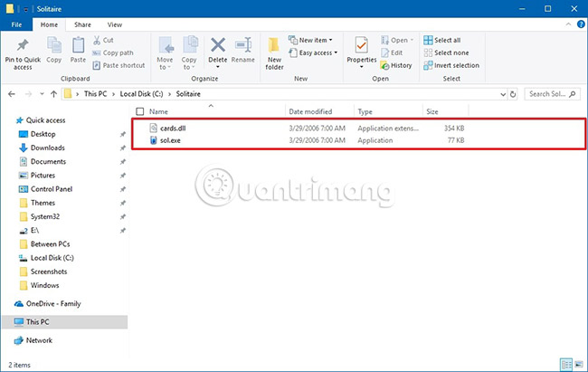Sort by Name column header

[158, 111]
